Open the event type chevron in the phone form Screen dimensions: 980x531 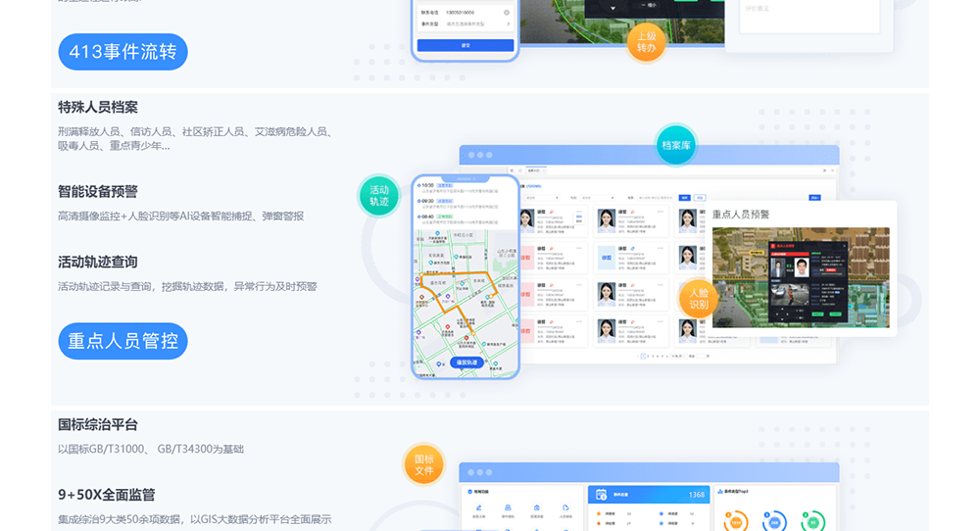point(508,24)
